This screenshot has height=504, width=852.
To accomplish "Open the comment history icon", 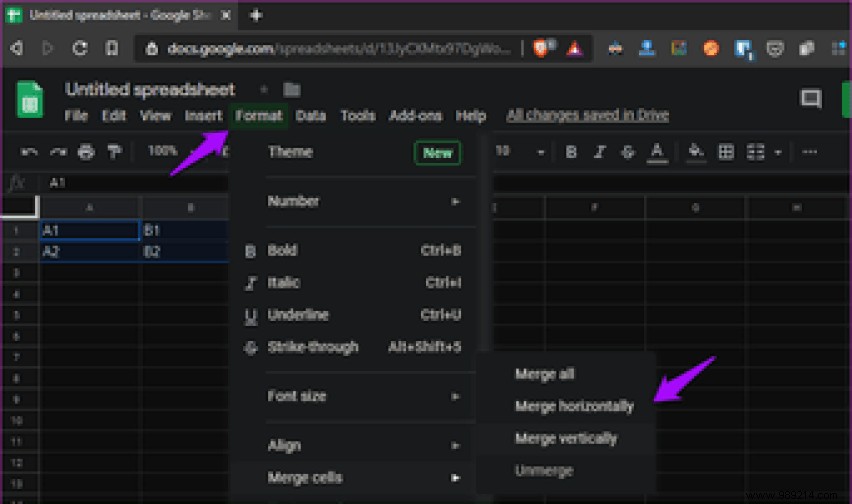I will (811, 99).
